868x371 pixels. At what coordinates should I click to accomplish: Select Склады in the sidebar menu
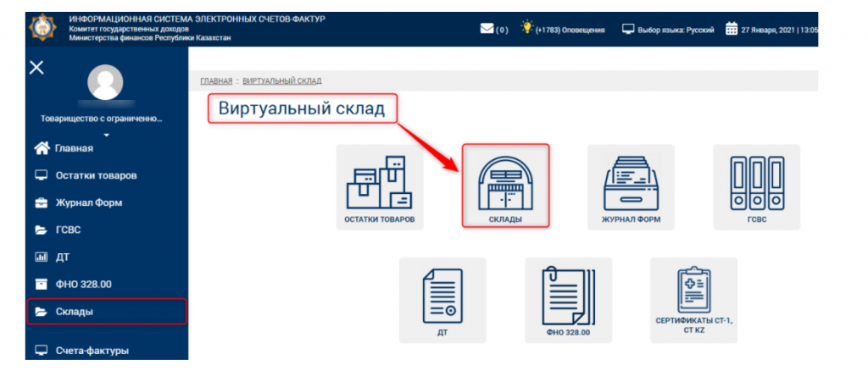[75, 312]
